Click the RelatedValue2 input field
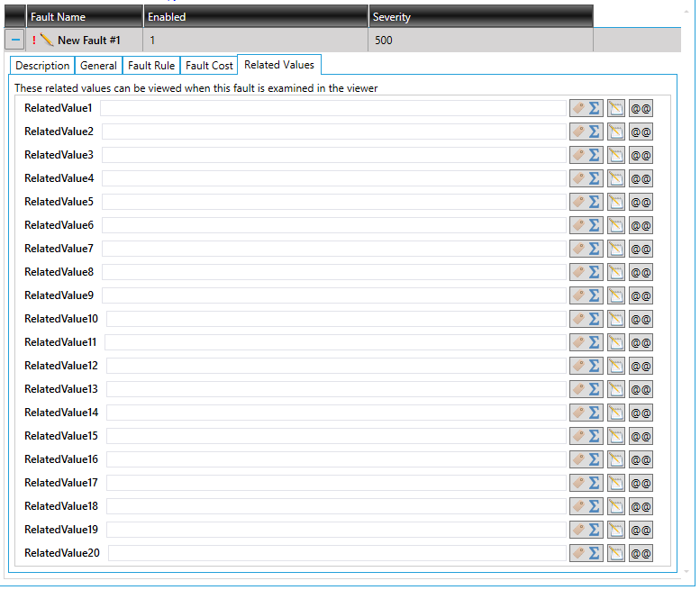The image size is (700, 590). (332, 132)
